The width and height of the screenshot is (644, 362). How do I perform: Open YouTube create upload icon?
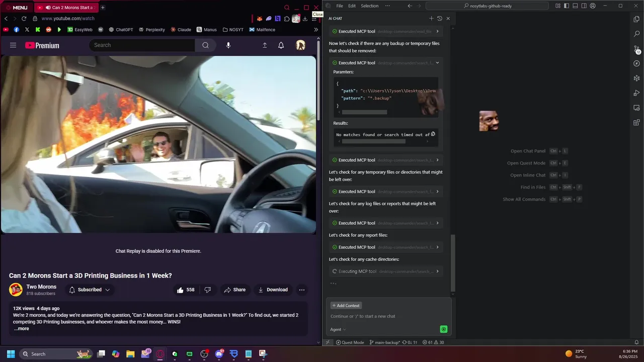(265, 45)
